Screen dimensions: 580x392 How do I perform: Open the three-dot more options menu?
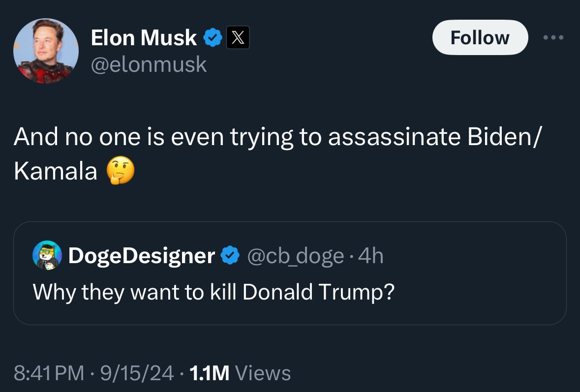pos(553,37)
